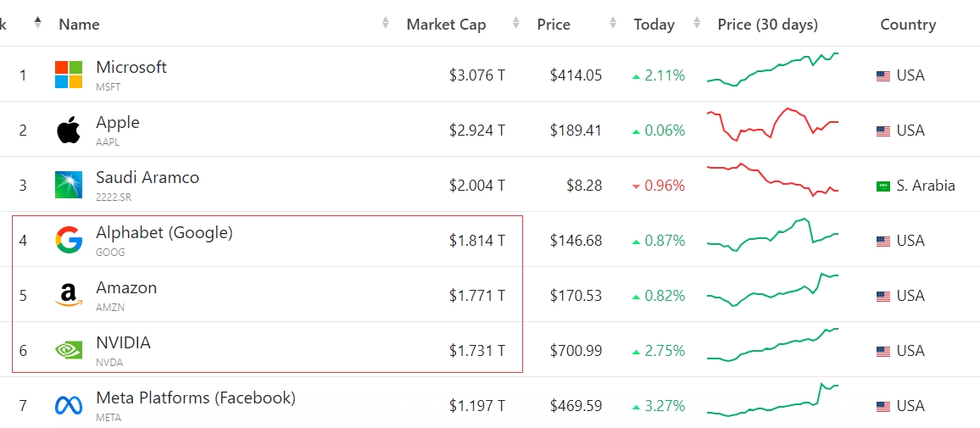Sort by Today column arrows
Viewport: 980px width, 428px height.
point(698,23)
